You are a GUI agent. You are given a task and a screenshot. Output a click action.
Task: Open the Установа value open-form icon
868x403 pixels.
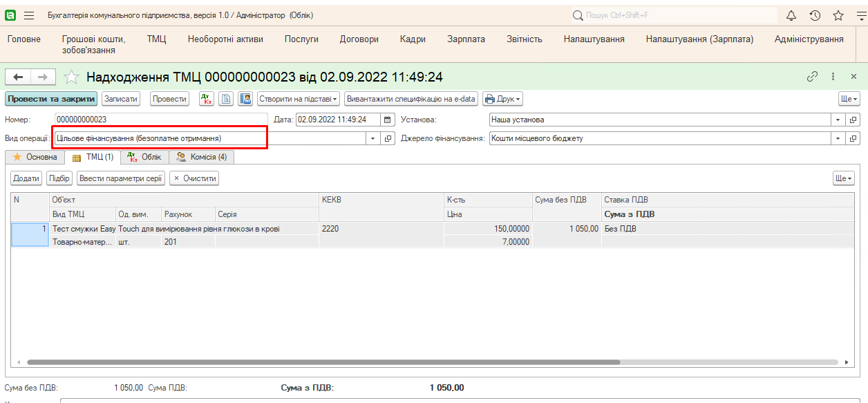[853, 120]
